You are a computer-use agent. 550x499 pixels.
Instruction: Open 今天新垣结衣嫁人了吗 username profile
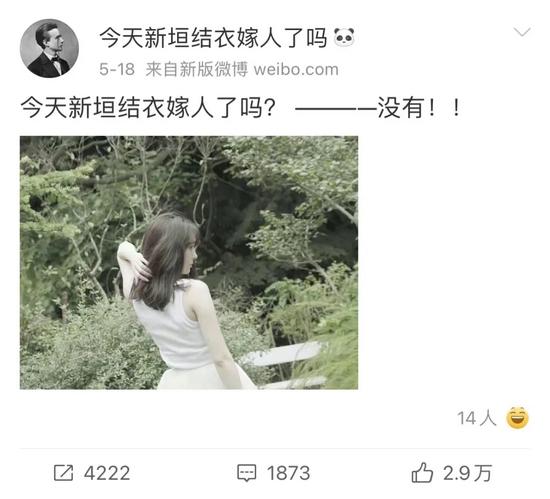pos(213,38)
